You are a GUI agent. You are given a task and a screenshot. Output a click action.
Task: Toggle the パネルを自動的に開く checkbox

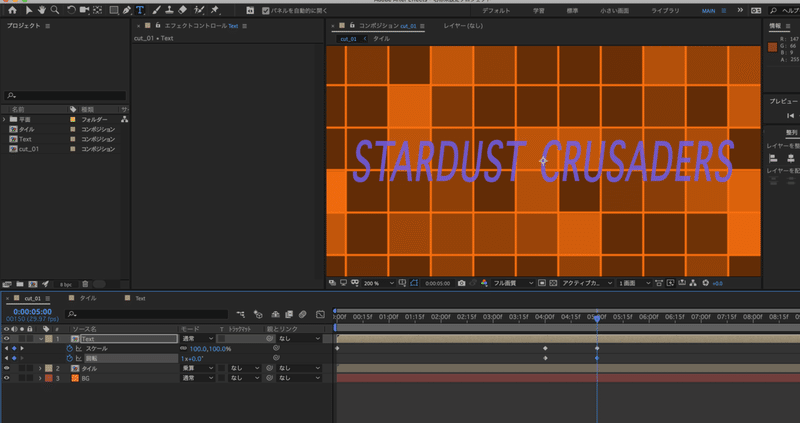[x=266, y=10]
